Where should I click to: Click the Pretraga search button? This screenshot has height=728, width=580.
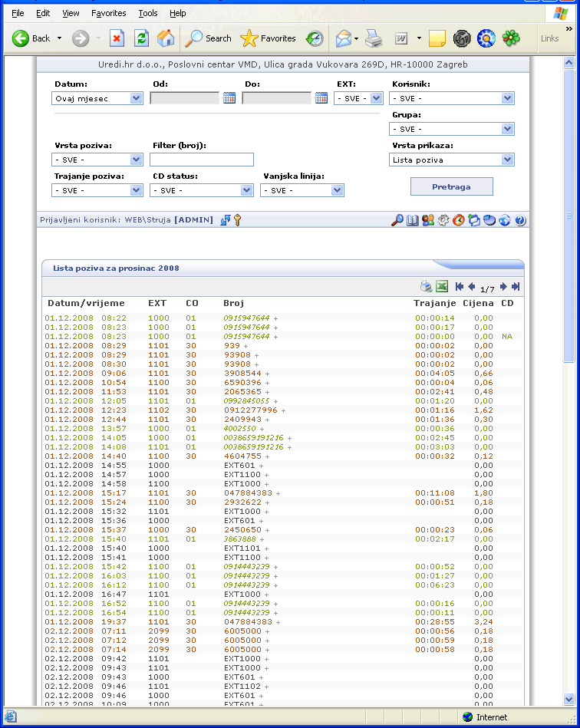click(451, 186)
